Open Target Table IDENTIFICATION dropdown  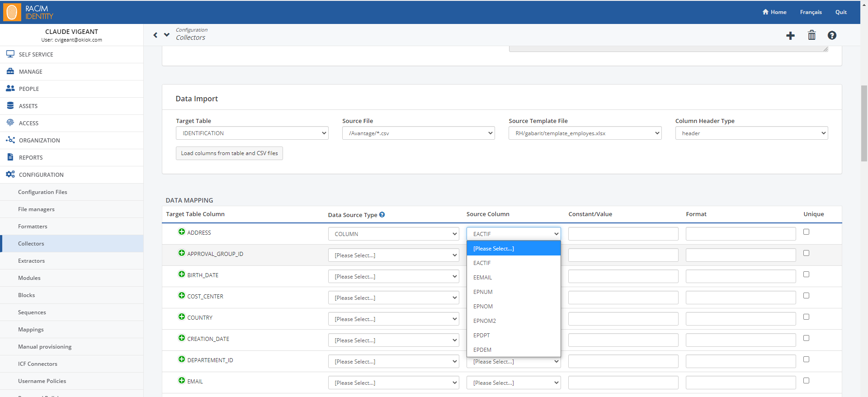coord(252,133)
